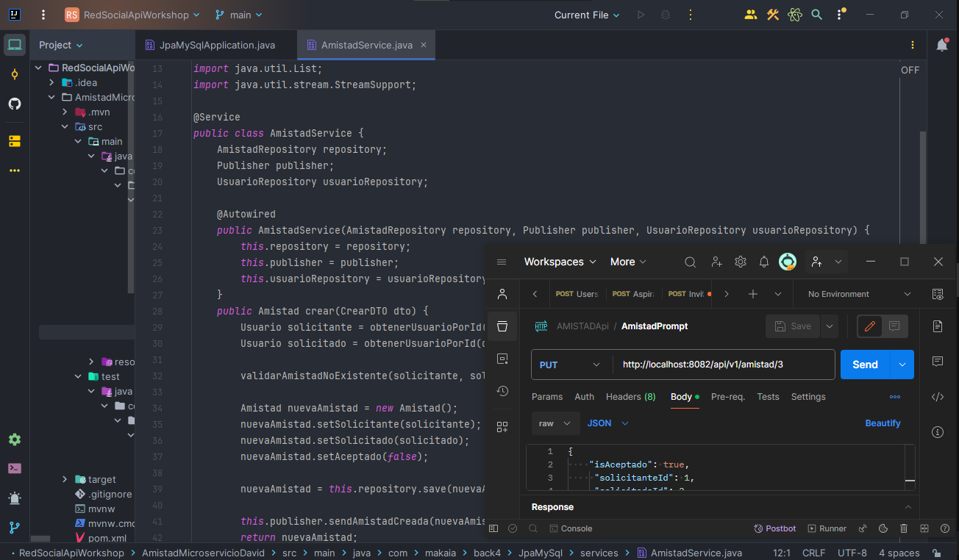The image size is (959, 560).
Task: Click the blue Send button
Action: (x=865, y=365)
